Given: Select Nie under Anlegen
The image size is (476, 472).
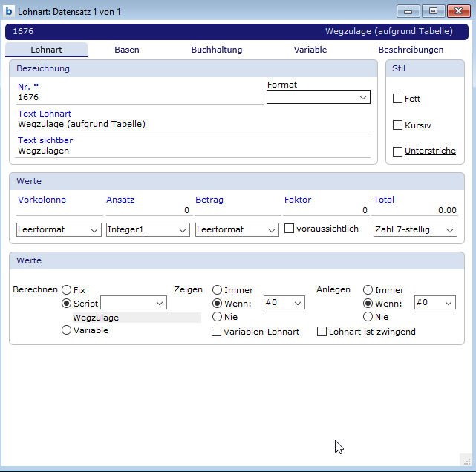Looking at the screenshot, I should pyautogui.click(x=368, y=317).
